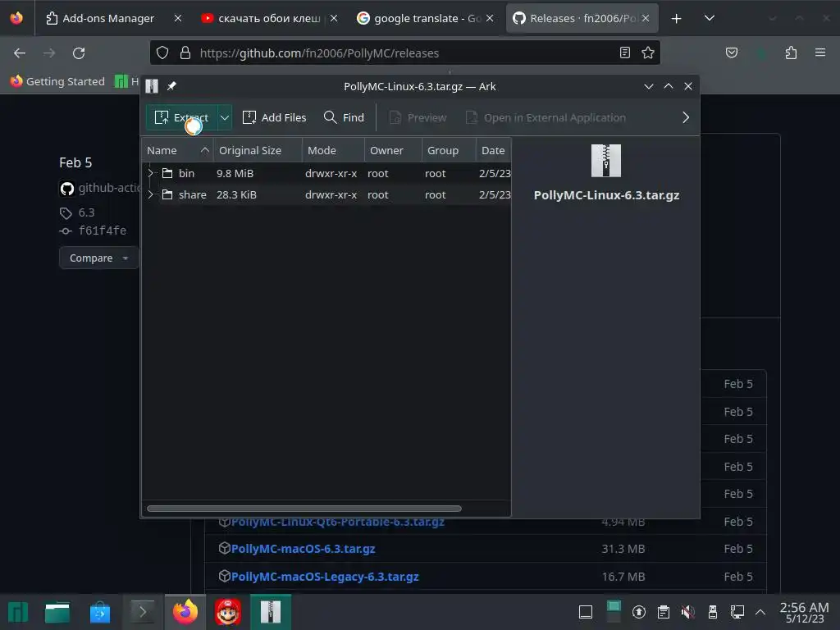Open a new Firefox tab
This screenshot has width=840, height=630.
pos(677,19)
